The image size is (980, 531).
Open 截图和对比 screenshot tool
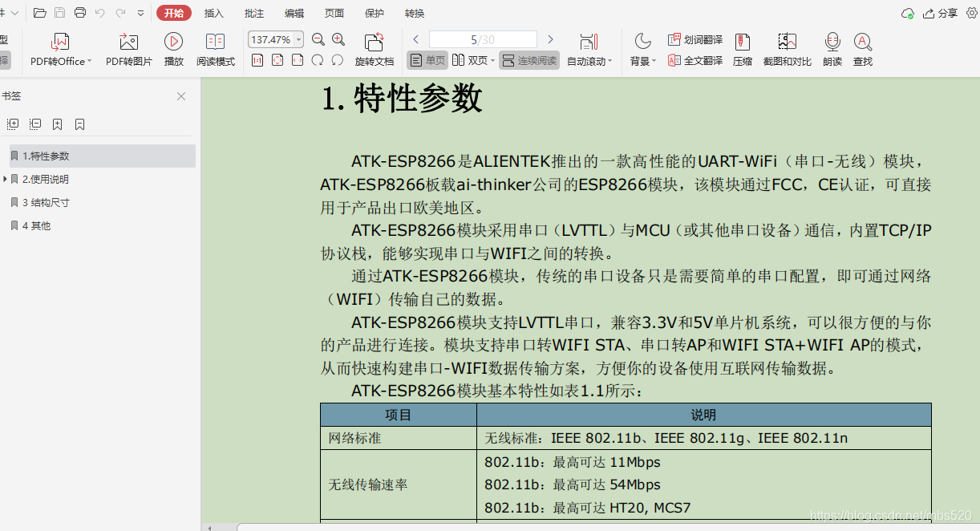tap(788, 51)
